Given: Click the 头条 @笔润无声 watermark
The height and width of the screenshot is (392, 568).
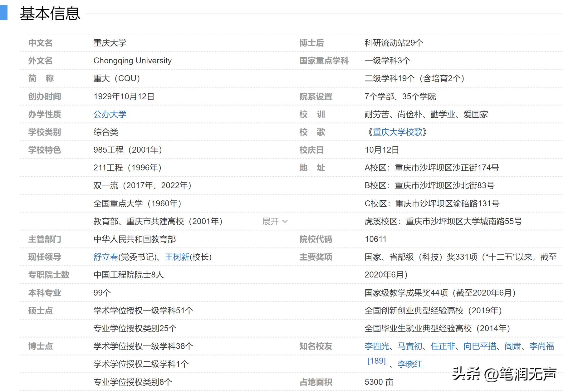Looking at the screenshot, I should point(504,374).
